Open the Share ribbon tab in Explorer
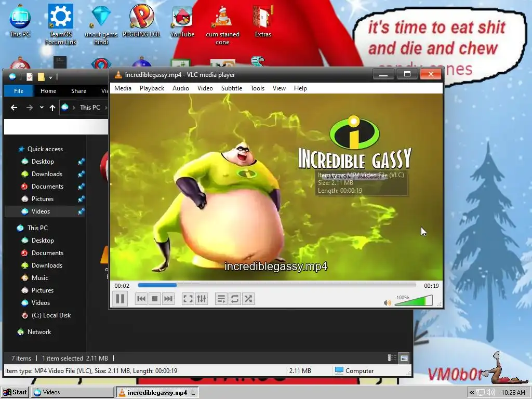Image resolution: width=532 pixels, height=399 pixels. 79,91
